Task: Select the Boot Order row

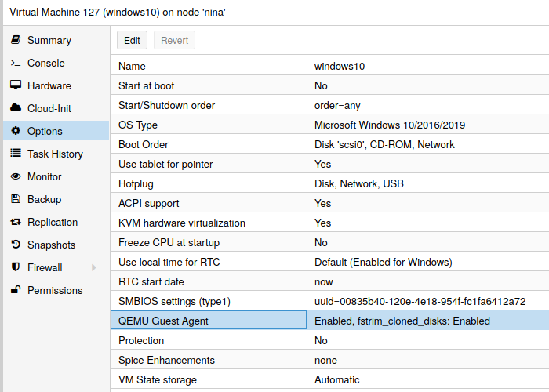Action: 329,144
